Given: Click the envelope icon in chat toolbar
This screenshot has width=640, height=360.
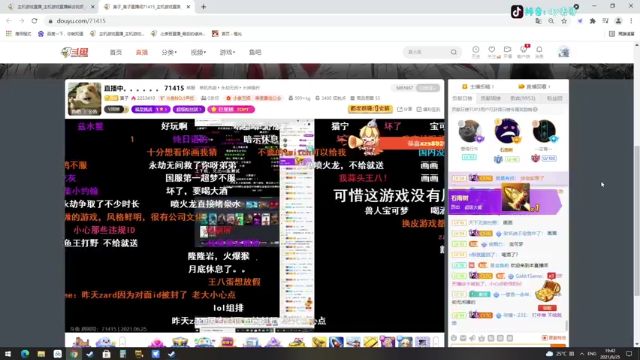Looking at the screenshot, I should click(x=463, y=338).
